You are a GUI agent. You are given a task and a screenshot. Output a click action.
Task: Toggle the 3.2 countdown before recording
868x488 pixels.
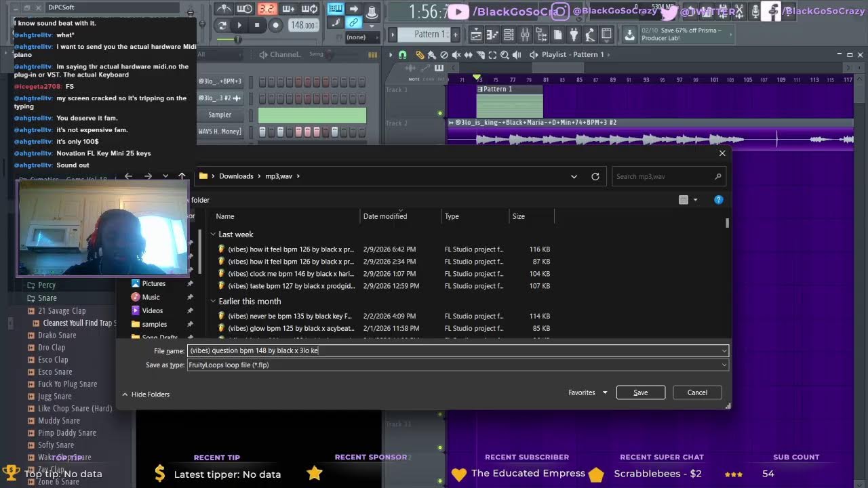[x=267, y=9]
